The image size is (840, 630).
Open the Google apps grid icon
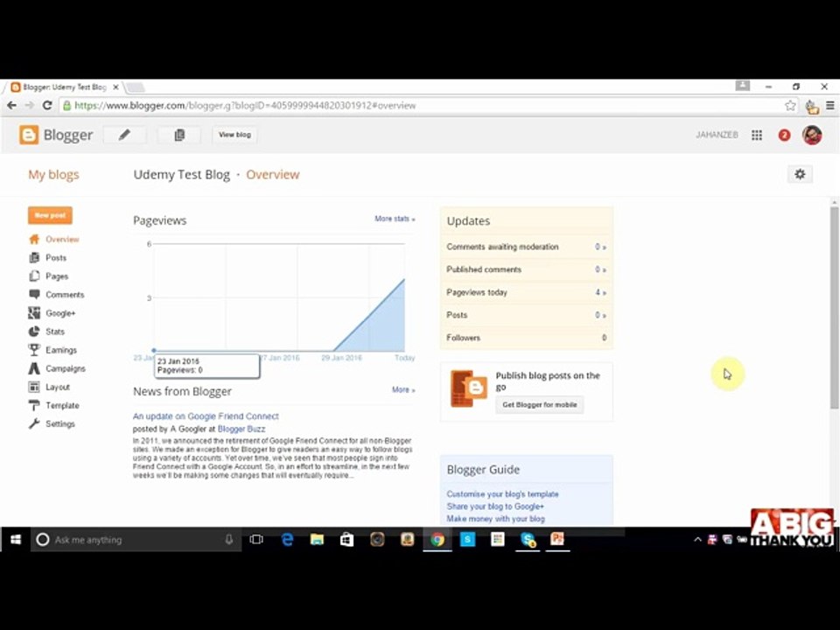[756, 135]
